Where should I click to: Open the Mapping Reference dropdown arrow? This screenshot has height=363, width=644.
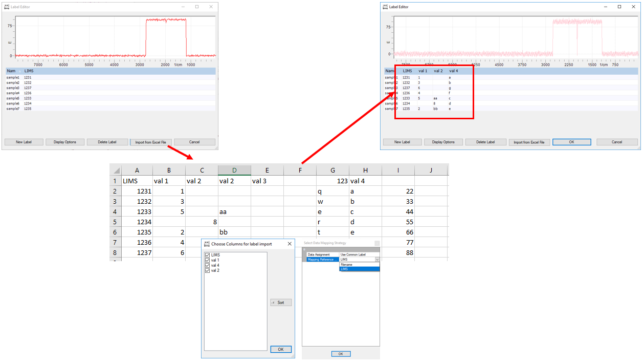click(x=377, y=260)
